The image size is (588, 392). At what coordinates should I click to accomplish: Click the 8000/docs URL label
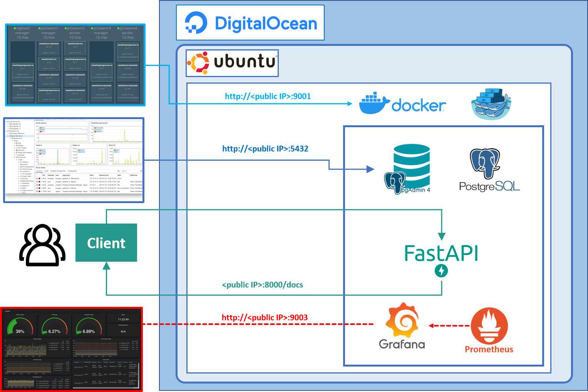262,285
